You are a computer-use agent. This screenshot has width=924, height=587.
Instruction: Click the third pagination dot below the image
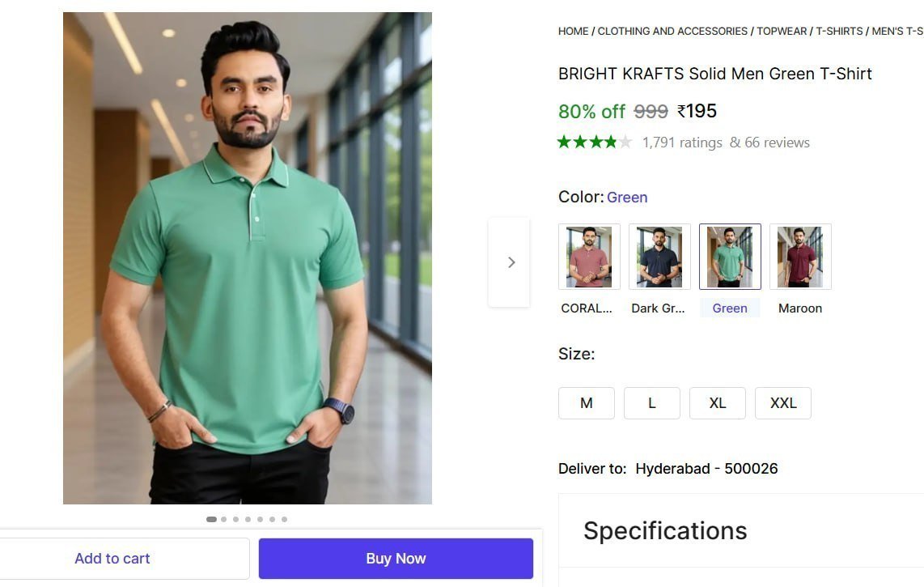235,519
